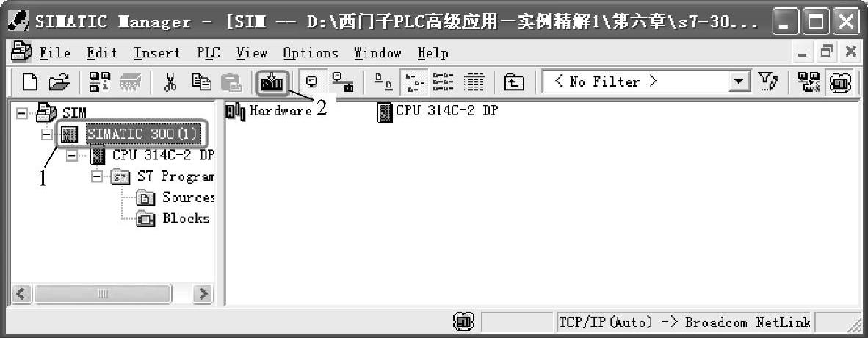
Task: Open the No Filter dropdown
Action: pos(737,82)
